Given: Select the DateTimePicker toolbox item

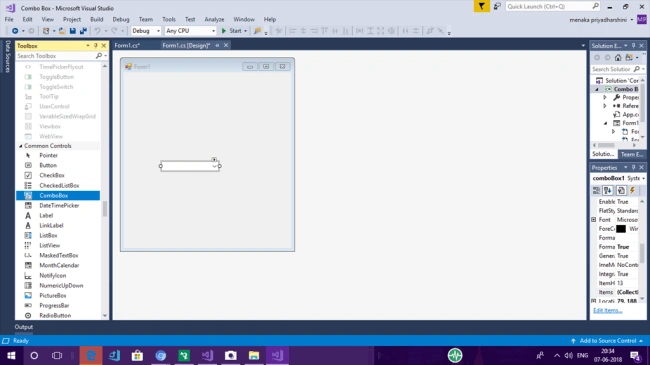Looking at the screenshot, I should [58, 205].
